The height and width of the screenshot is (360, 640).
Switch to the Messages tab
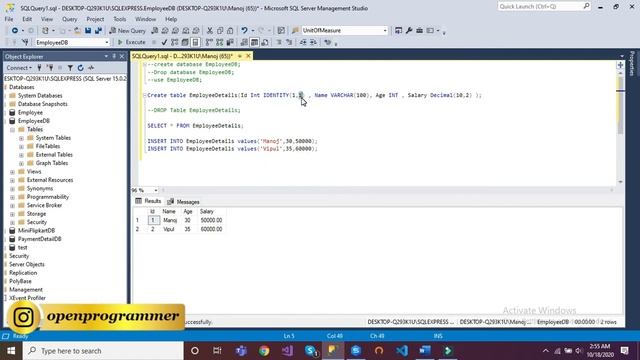pos(184,202)
